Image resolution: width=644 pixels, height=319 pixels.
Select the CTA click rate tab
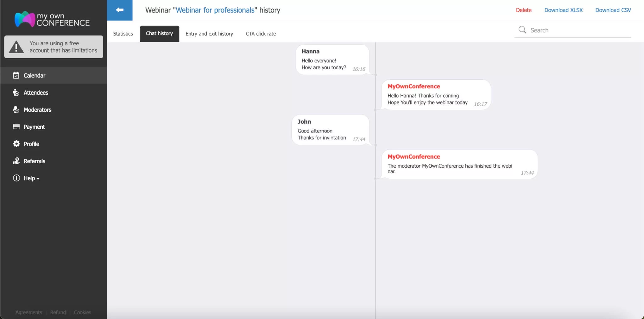tap(261, 34)
